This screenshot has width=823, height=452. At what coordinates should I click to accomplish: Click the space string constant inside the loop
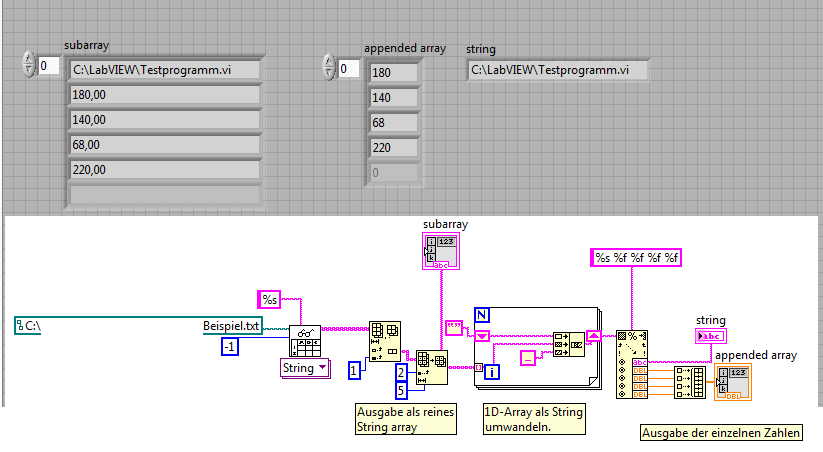tap(527, 358)
